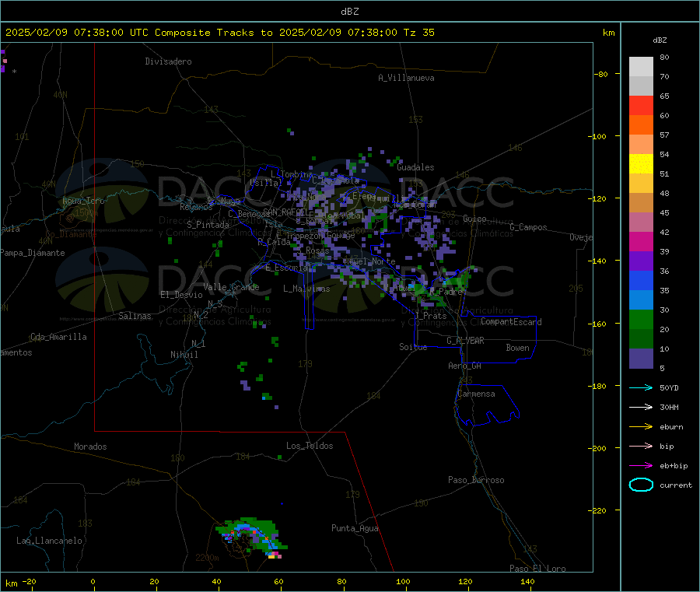Viewport: 700px width, 592px height.
Task: Click the Pampa_Diamante label
Action: coord(32,253)
